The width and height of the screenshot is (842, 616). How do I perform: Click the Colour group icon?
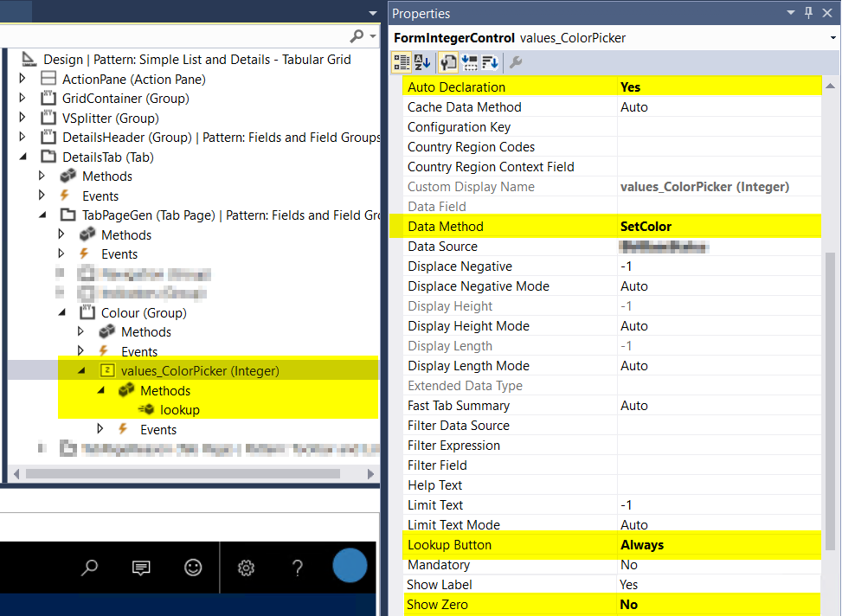point(87,312)
